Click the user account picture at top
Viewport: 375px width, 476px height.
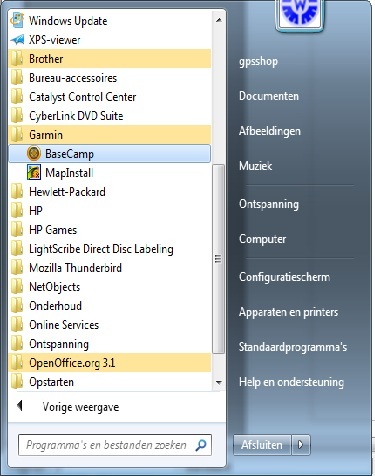(x=300, y=15)
